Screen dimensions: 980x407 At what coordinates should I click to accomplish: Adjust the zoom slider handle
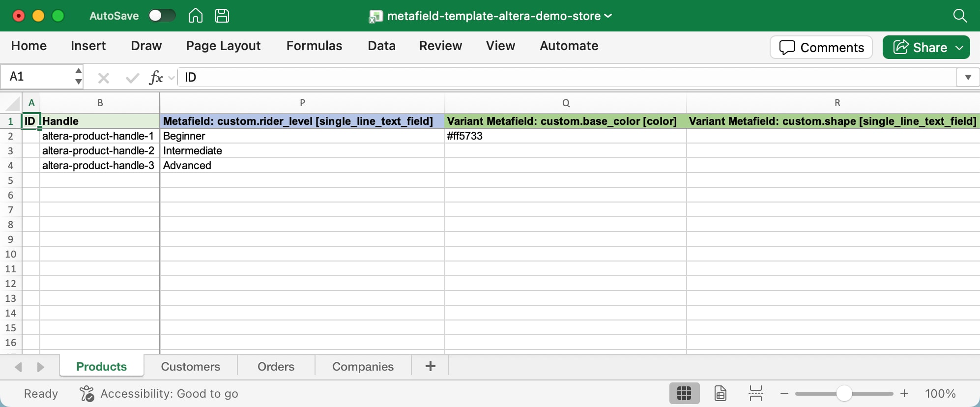coord(844,393)
